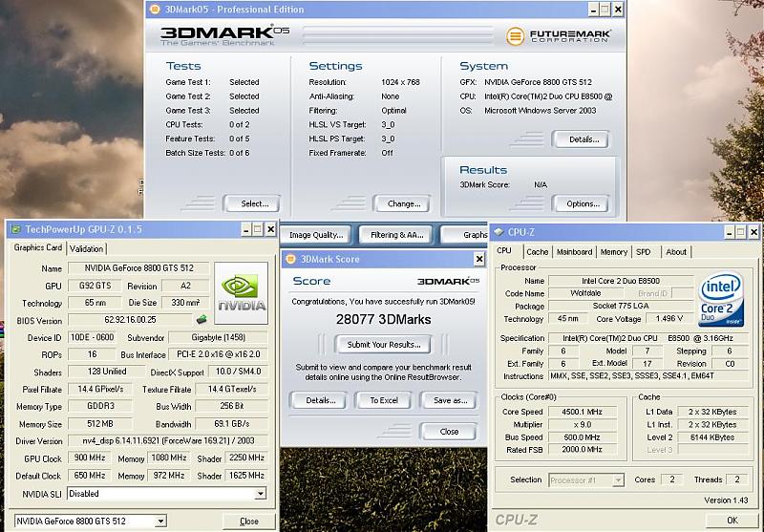Click the GPU-Z Name field NVIDIA GeForce 8800 GTS 512

click(x=138, y=268)
